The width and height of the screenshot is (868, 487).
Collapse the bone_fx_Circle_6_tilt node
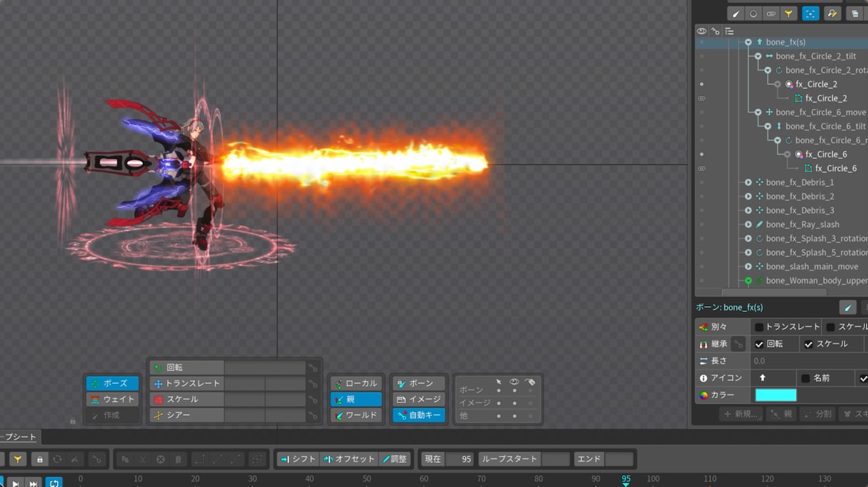point(768,127)
